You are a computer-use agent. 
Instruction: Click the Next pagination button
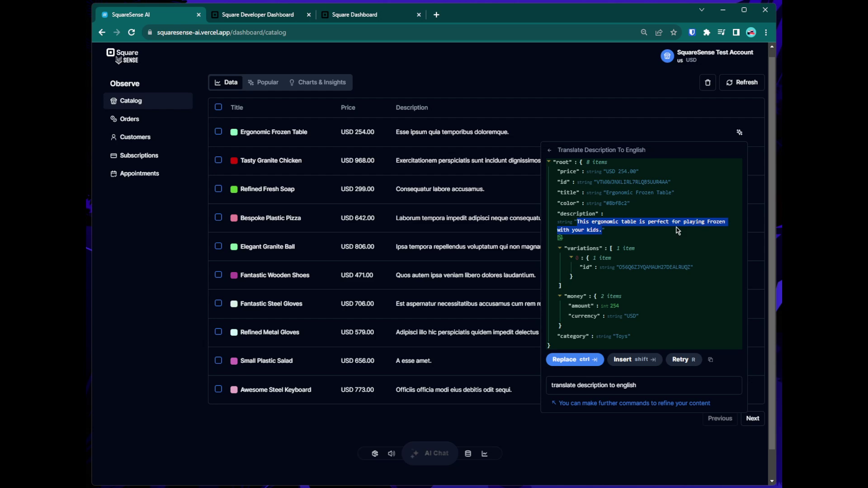tap(752, 418)
